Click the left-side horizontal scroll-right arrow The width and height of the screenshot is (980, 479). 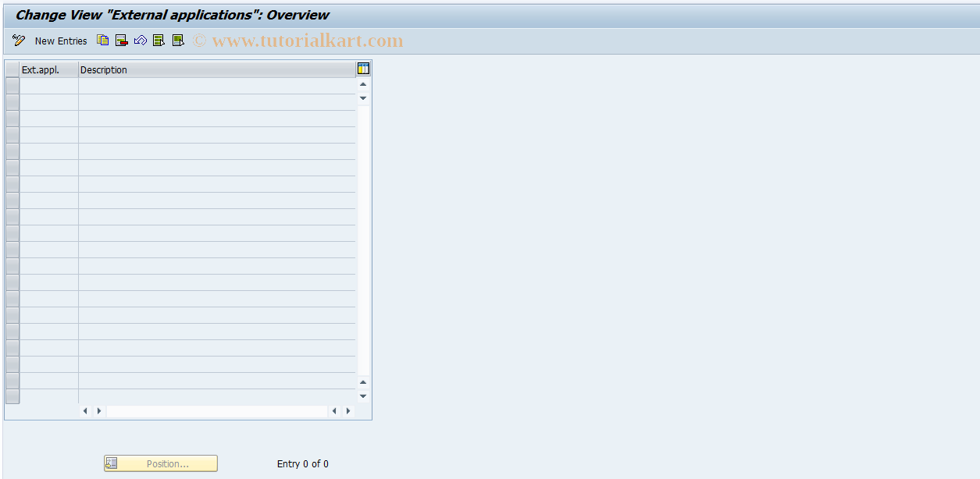pos(99,410)
